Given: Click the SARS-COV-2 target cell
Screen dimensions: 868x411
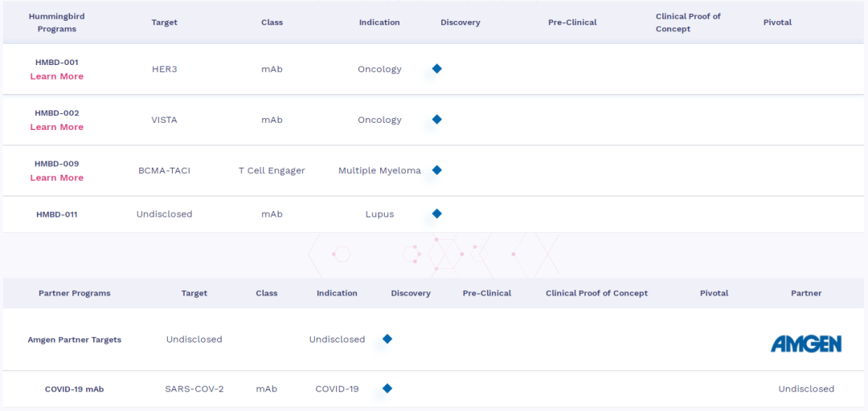Looking at the screenshot, I should pos(194,389).
